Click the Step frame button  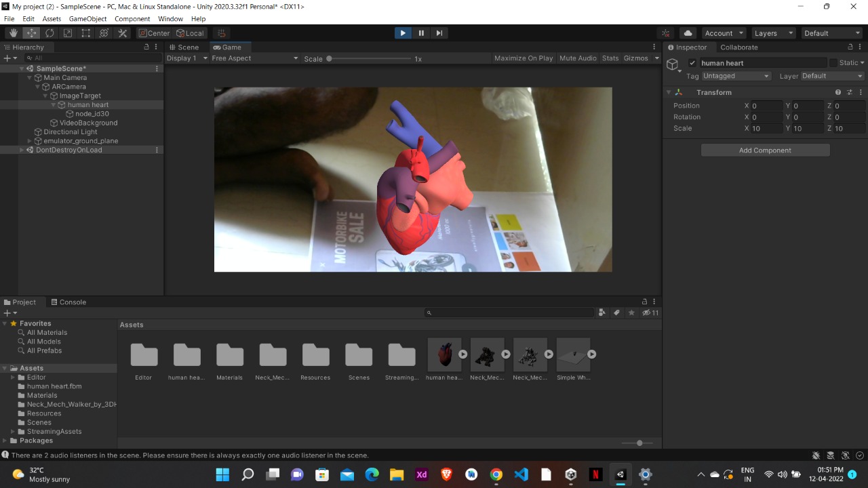pyautogui.click(x=439, y=33)
